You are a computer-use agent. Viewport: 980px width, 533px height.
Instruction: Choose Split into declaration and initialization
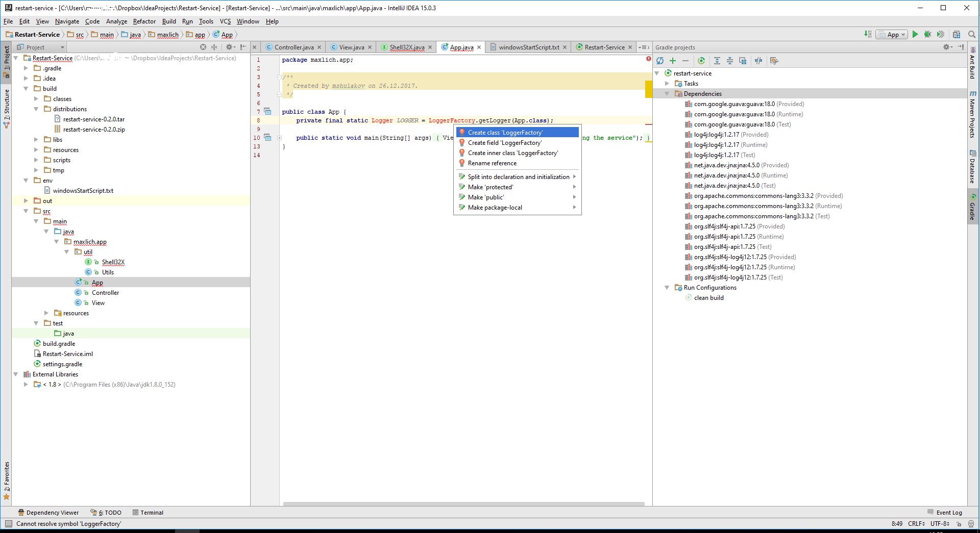(517, 177)
